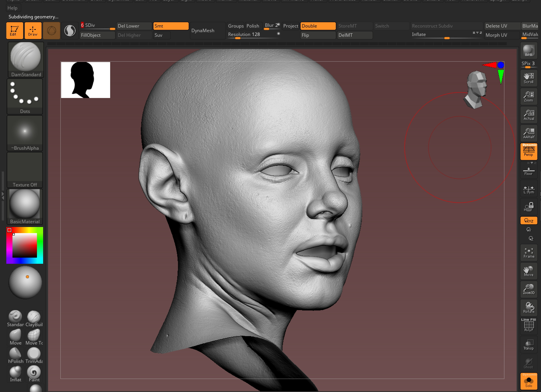541x392 pixels.
Task: Click DynaMesh button
Action: pyautogui.click(x=207, y=30)
